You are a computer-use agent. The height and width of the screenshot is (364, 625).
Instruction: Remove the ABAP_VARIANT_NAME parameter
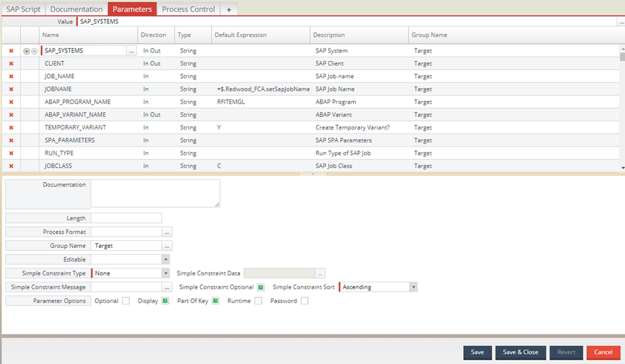point(11,114)
